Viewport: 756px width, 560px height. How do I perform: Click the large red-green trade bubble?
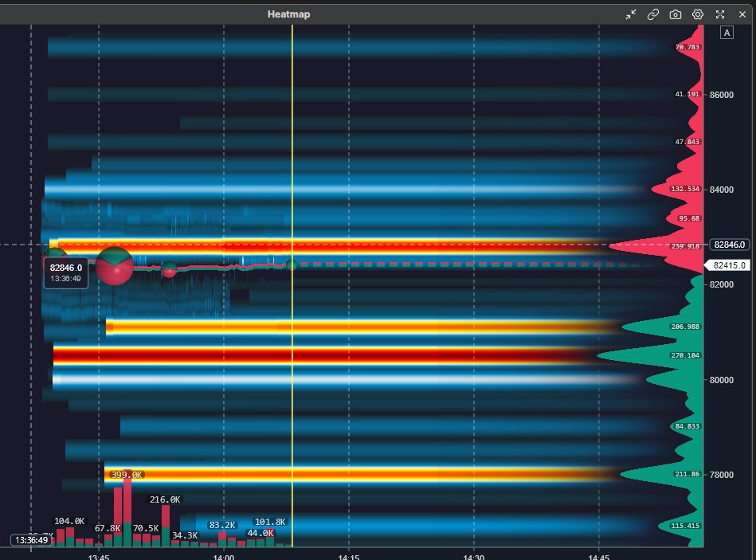pyautogui.click(x=114, y=266)
